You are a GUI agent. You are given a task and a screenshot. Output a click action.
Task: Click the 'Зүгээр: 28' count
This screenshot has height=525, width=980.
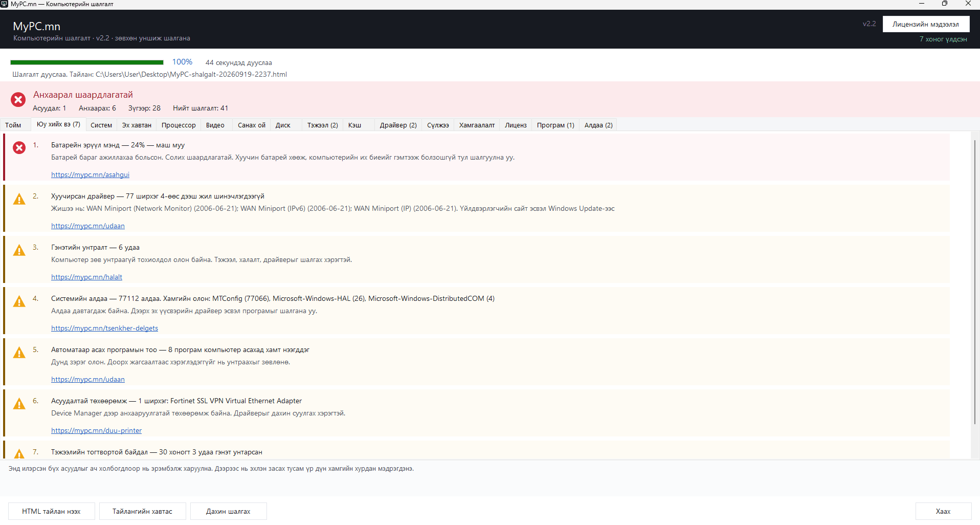(x=144, y=108)
